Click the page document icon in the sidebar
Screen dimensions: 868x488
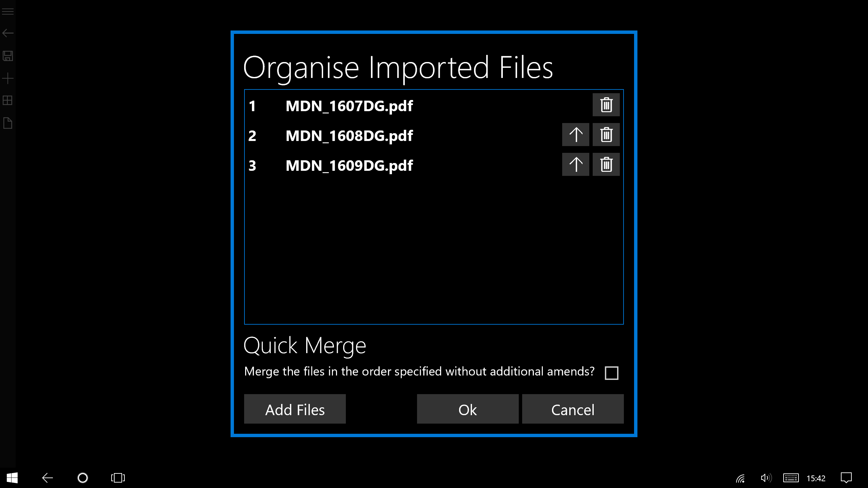(8, 123)
